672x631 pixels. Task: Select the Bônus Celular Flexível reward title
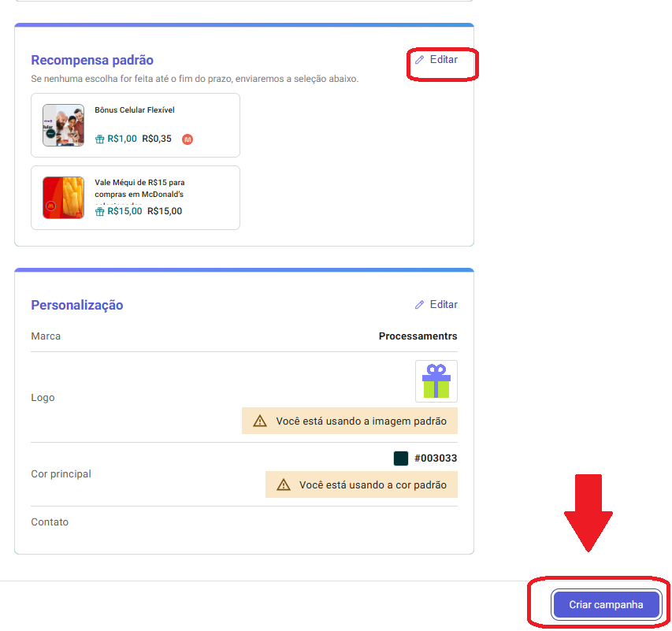point(135,110)
